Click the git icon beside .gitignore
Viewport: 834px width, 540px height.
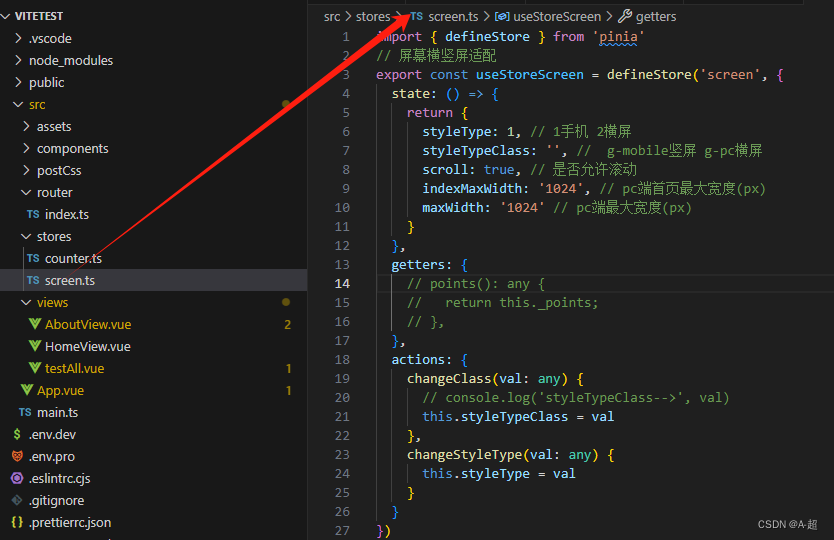pos(17,500)
